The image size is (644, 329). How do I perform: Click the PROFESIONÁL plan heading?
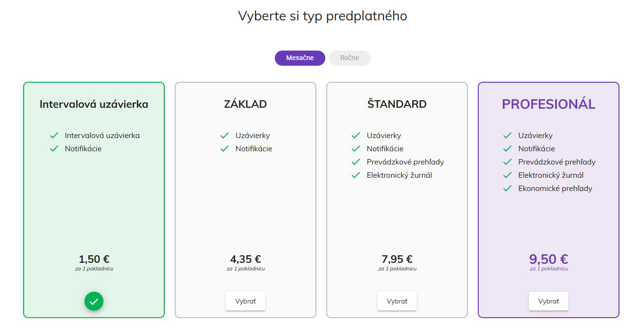click(549, 104)
